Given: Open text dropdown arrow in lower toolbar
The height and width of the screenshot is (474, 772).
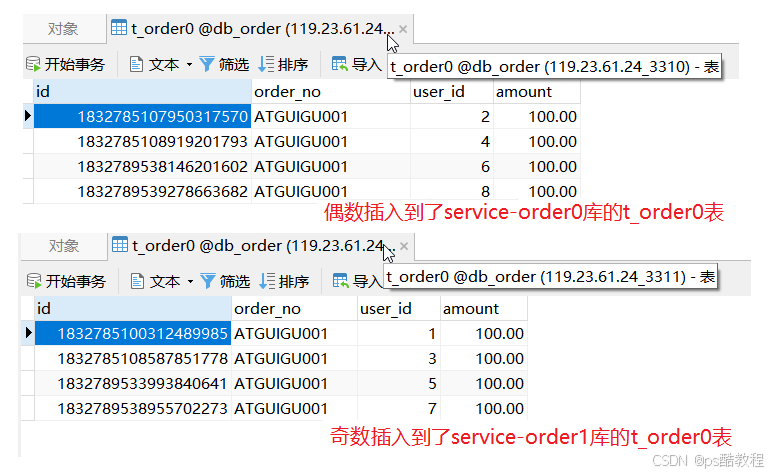Looking at the screenshot, I should [191, 282].
